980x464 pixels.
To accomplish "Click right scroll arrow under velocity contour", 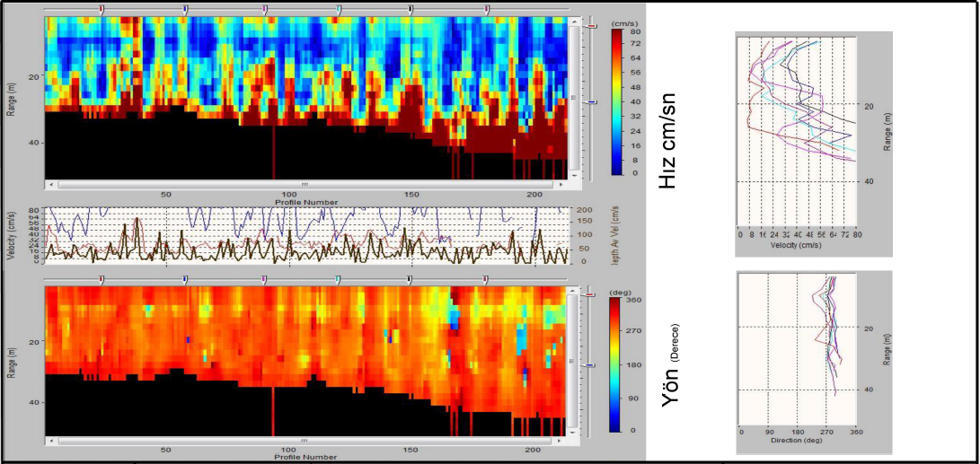I will [x=563, y=185].
